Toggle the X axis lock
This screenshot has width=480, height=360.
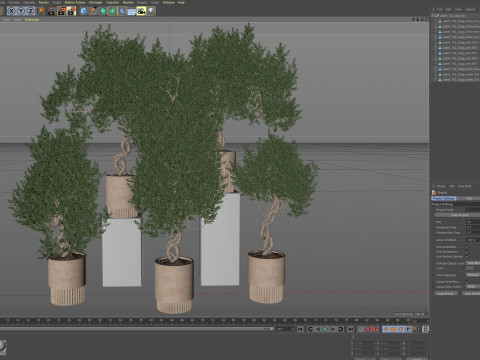[11, 11]
